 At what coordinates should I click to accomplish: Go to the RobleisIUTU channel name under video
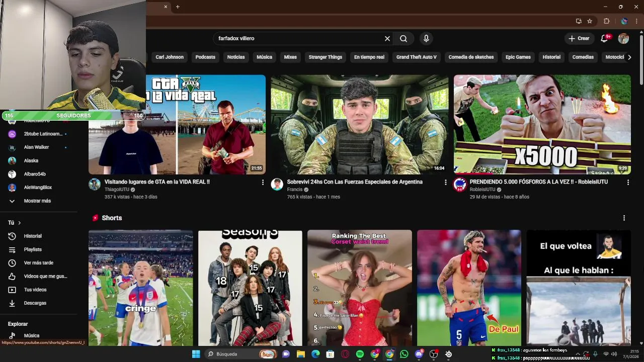[x=482, y=190]
